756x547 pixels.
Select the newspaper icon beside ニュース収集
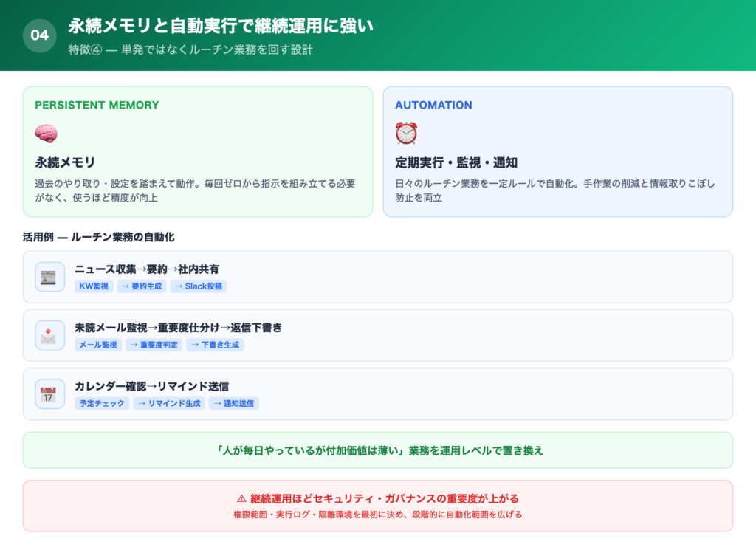tap(49, 277)
